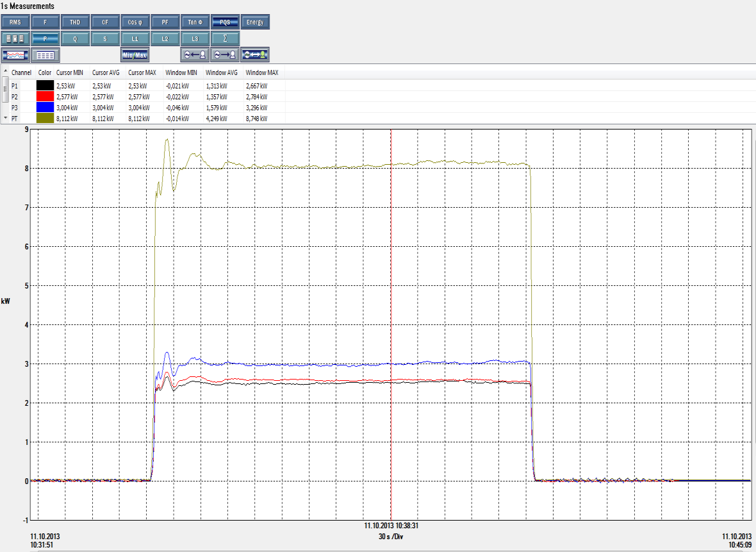Click the Window MIN column header
The height and width of the screenshot is (552, 756).
(x=181, y=72)
